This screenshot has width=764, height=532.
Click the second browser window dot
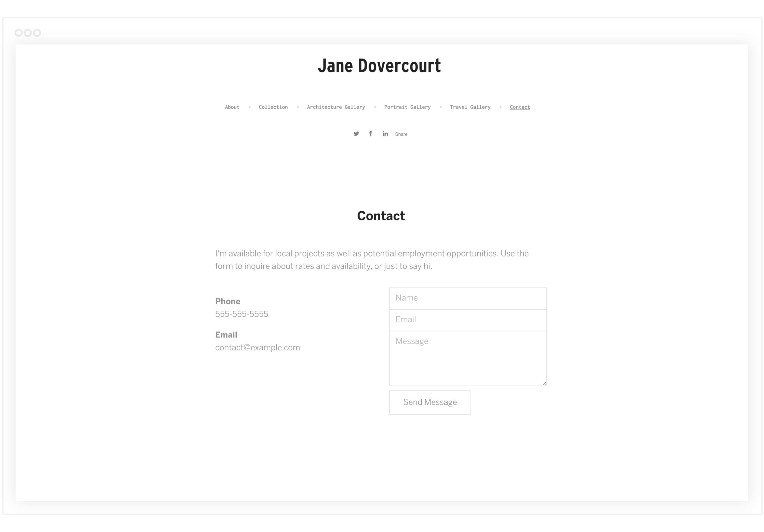tap(28, 33)
